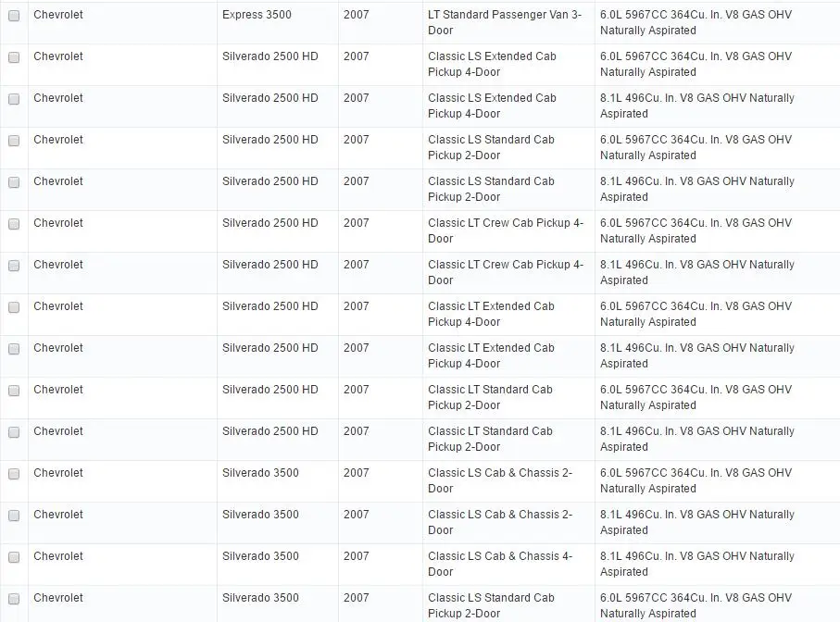Screen dimensions: 840x622
Task: Click 8.1L engine text for LT Standard Cab row
Action: click(697, 439)
